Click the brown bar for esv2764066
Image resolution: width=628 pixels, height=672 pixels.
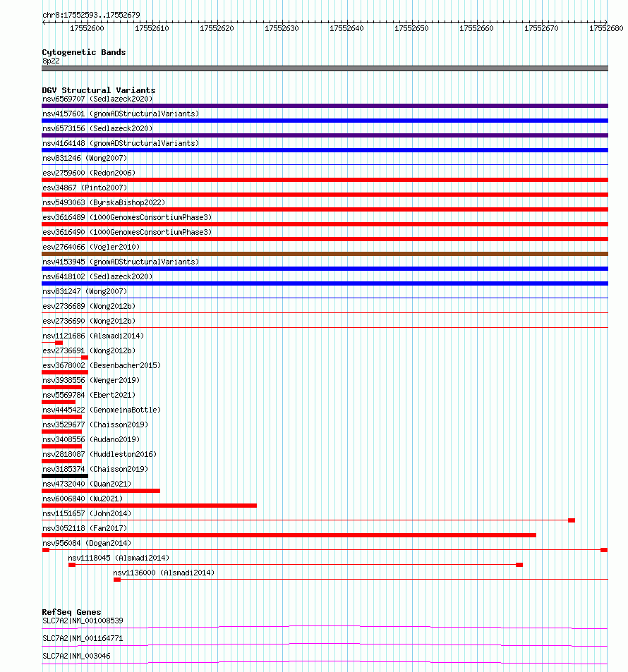[x=325, y=254]
